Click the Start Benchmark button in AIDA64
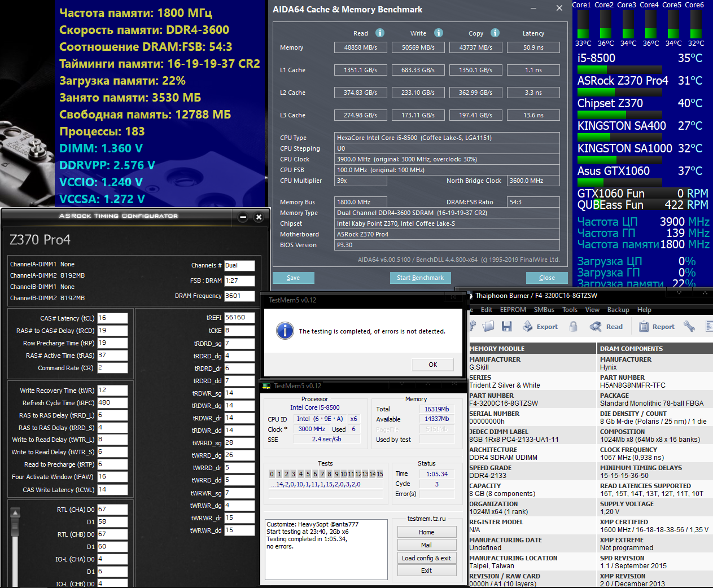This screenshot has height=588, width=713. (x=420, y=278)
